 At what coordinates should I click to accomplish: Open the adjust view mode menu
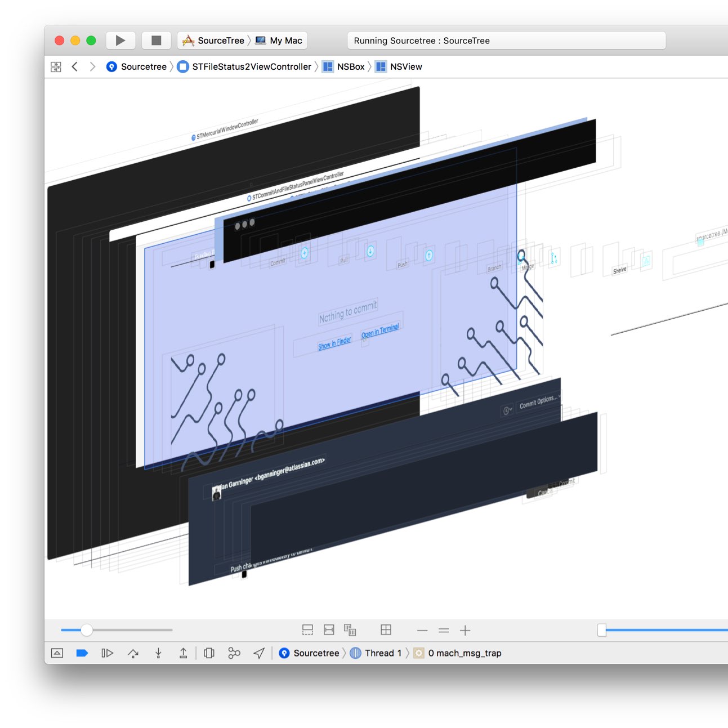(350, 630)
